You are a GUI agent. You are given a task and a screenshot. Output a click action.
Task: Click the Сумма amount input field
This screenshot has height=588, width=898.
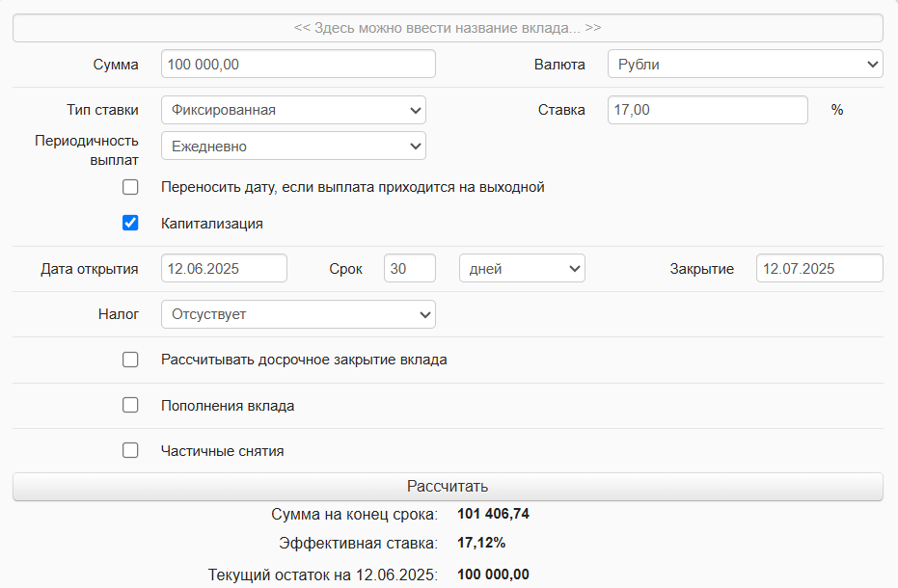(x=297, y=64)
